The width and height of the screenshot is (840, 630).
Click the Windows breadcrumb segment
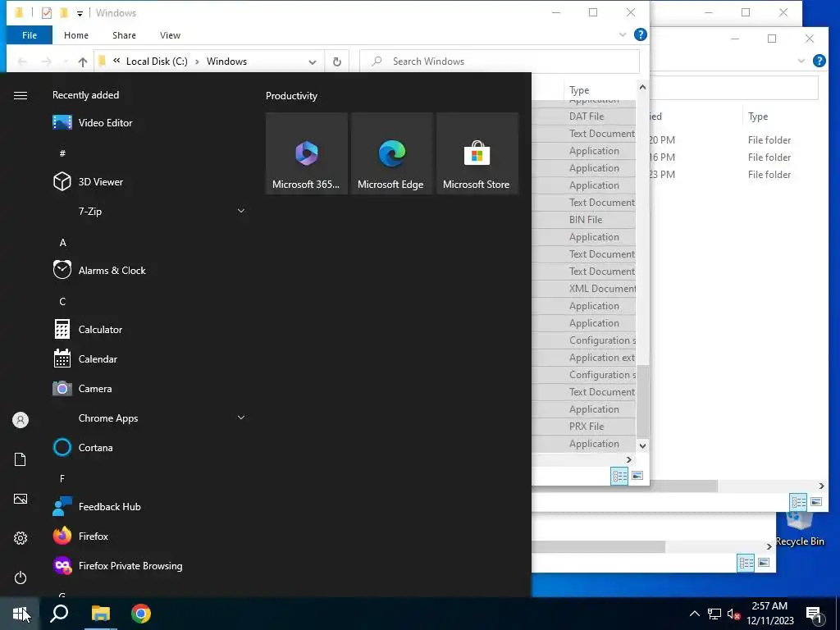(x=226, y=62)
